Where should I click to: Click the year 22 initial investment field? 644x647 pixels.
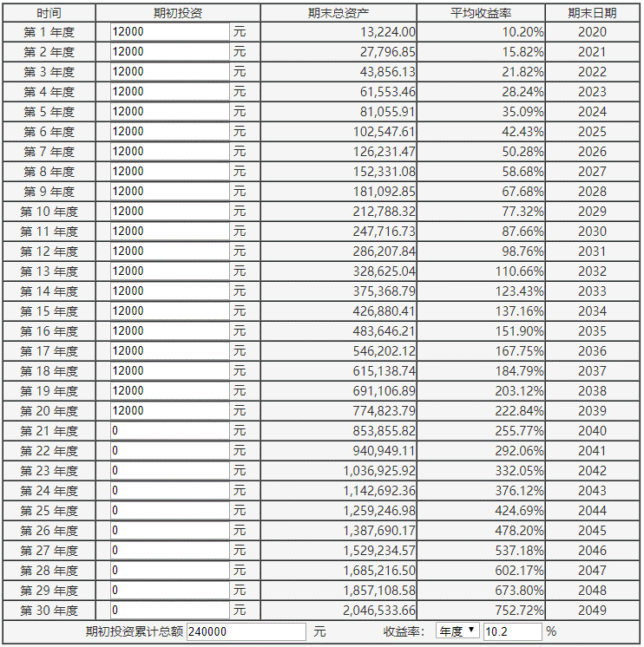pos(169,451)
